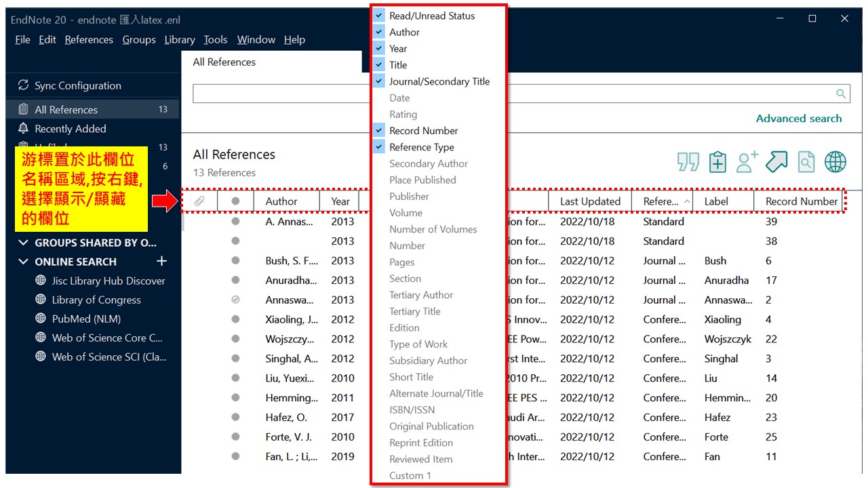Click the plus icon beside ONLINE SEARCH
This screenshot has width=868, height=488.
click(161, 261)
